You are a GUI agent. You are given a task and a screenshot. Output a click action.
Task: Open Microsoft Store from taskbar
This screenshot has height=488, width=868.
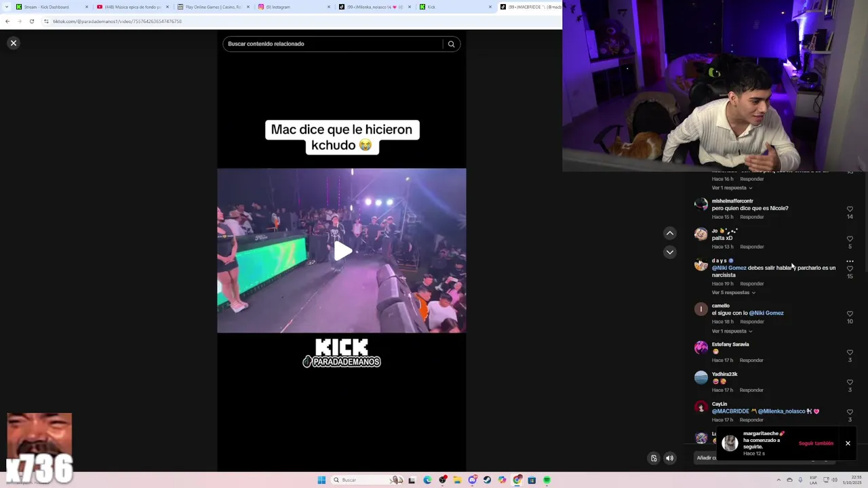532,480
